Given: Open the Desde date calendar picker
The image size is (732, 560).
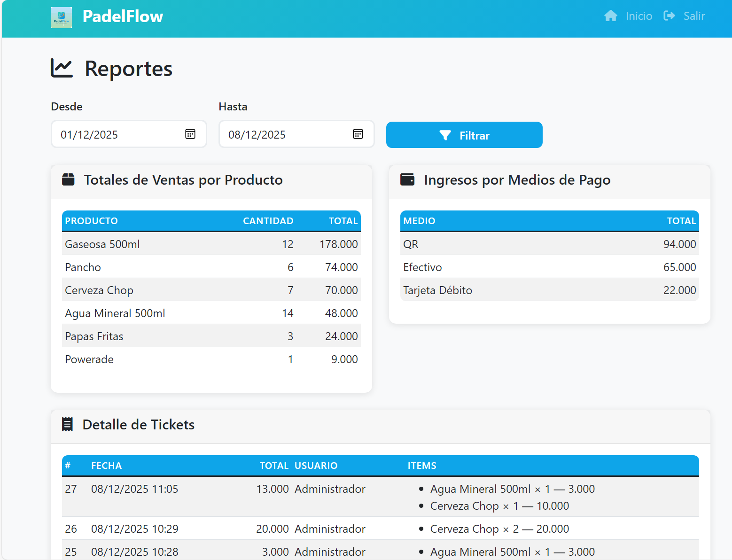Looking at the screenshot, I should (x=190, y=134).
